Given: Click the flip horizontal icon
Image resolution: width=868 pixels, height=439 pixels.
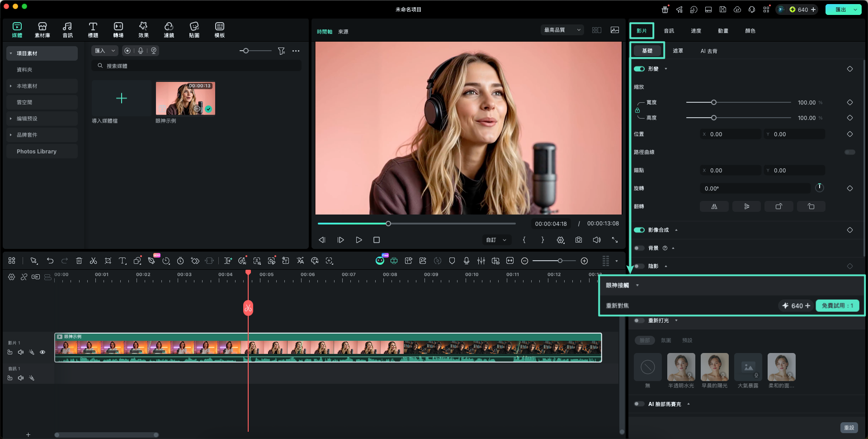Looking at the screenshot, I should tap(714, 206).
